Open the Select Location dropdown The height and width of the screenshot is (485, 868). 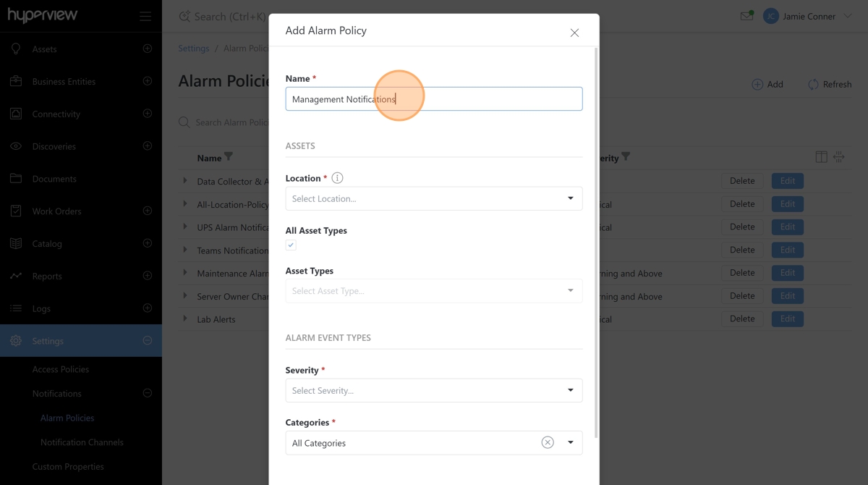(433, 198)
